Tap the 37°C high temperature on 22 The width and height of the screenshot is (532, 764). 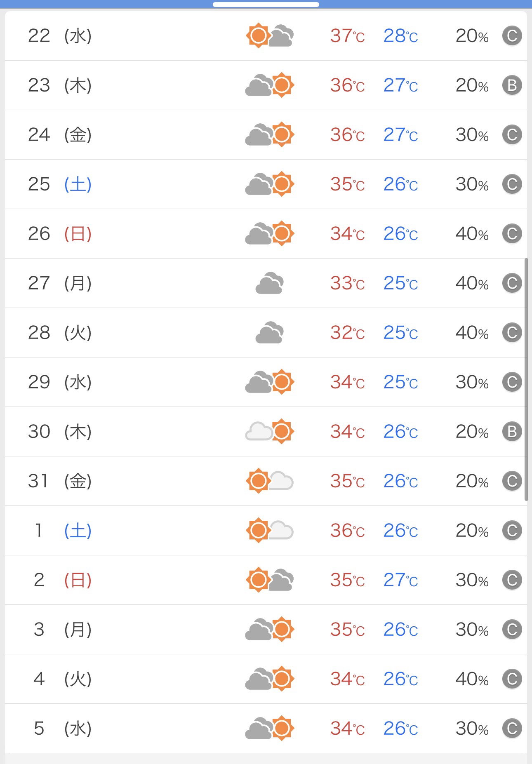point(347,36)
